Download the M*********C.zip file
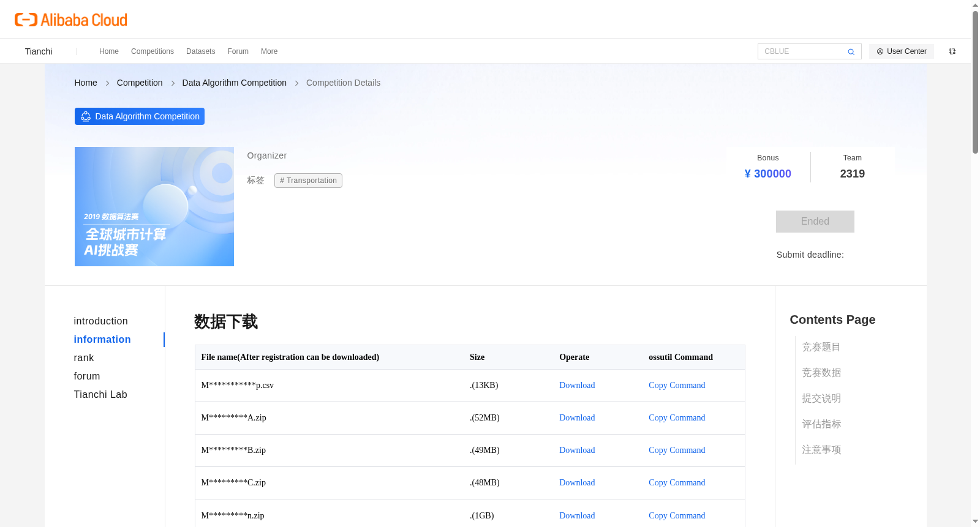The image size is (980, 527). [577, 483]
